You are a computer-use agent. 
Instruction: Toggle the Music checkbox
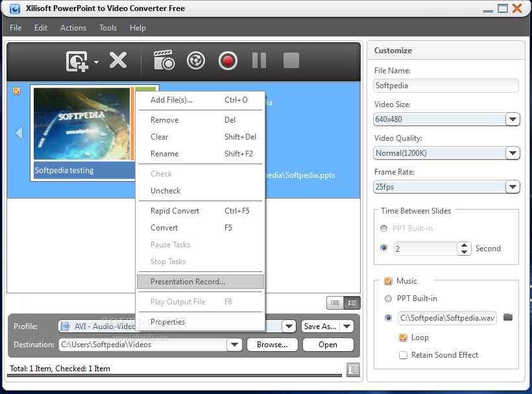388,281
